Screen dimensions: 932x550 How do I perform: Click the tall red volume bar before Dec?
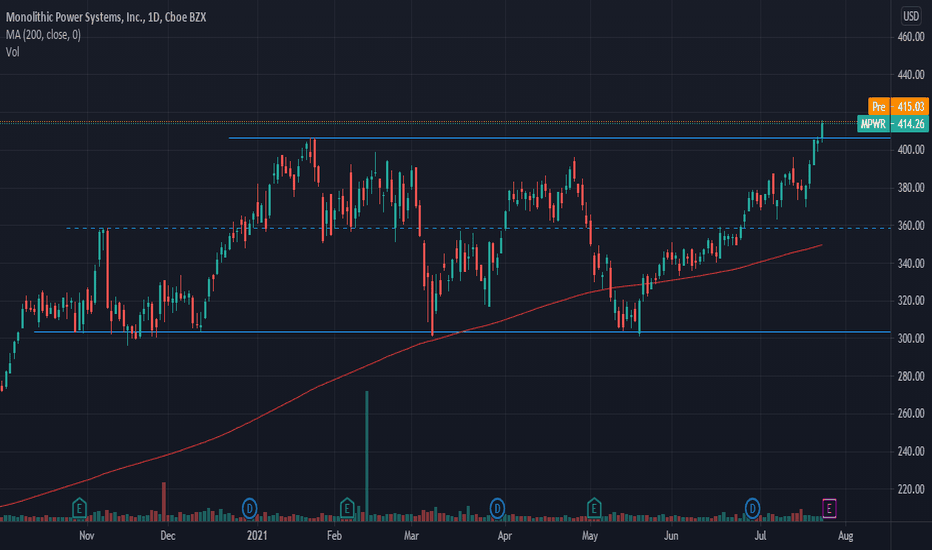(x=164, y=502)
